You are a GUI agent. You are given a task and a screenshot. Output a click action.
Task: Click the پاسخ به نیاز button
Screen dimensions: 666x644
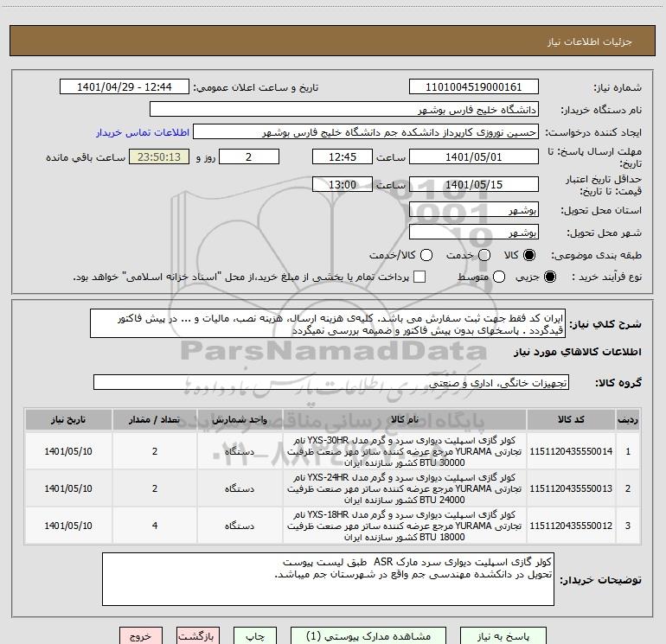pos(503,636)
